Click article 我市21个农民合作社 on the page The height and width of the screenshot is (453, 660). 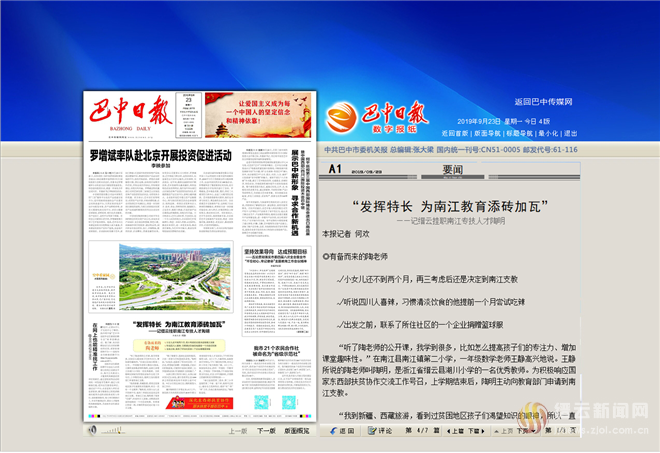(x=276, y=351)
